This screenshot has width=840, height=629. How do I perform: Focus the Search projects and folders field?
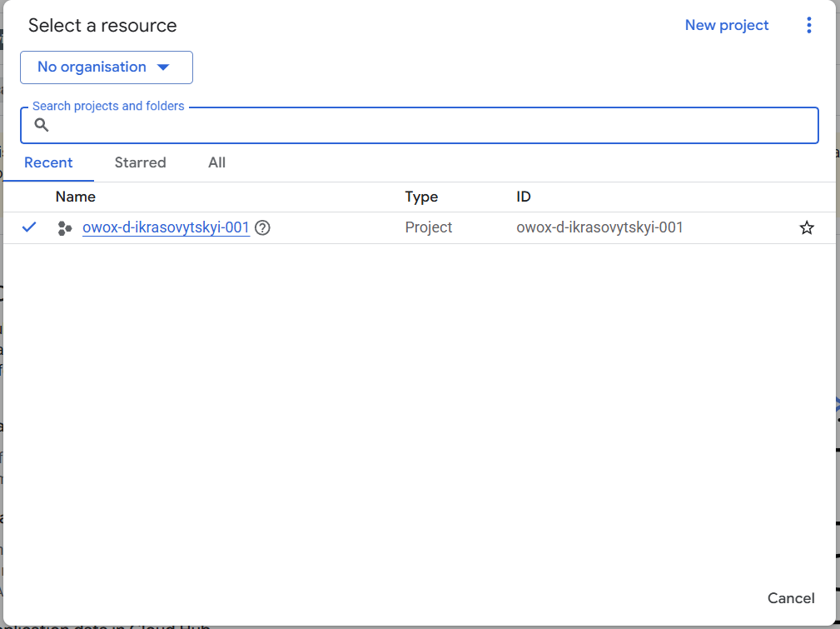(420, 126)
